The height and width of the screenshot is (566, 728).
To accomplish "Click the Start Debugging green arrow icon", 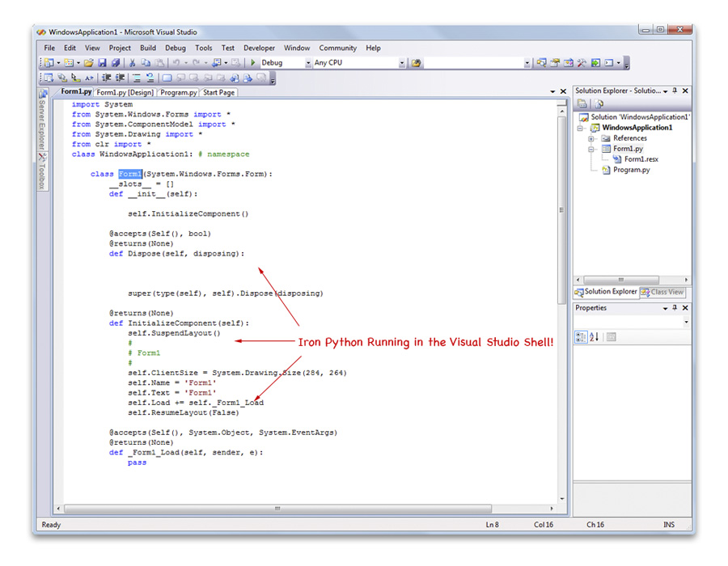I will 252,62.
